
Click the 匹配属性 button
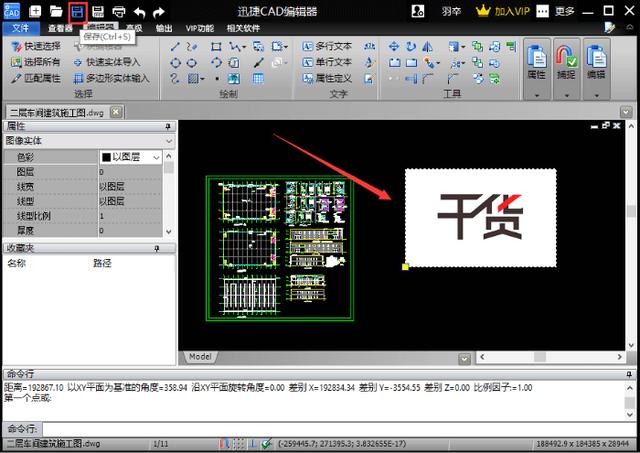(x=36, y=78)
